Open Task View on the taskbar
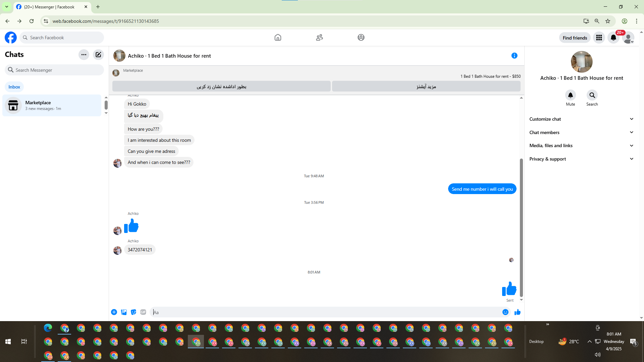The height and width of the screenshot is (362, 644). 24,342
